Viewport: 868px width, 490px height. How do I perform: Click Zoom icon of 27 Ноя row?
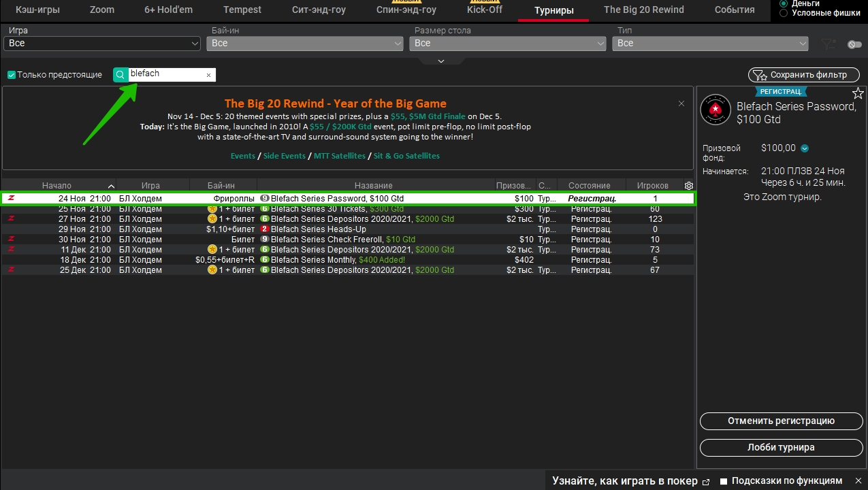click(x=11, y=219)
